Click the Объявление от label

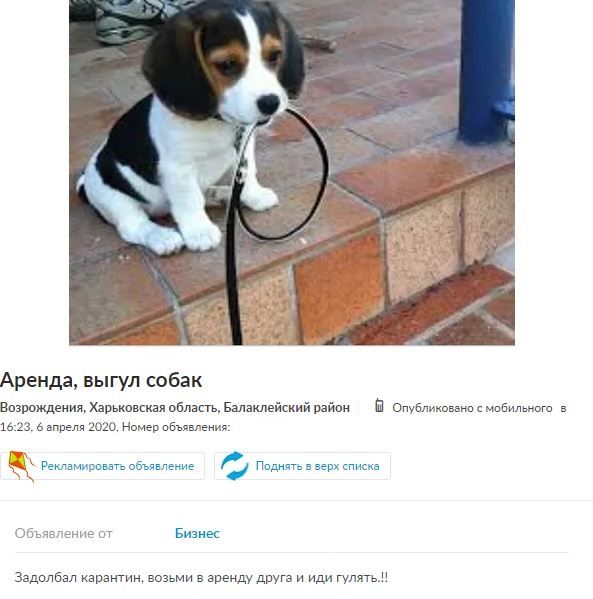point(63,533)
